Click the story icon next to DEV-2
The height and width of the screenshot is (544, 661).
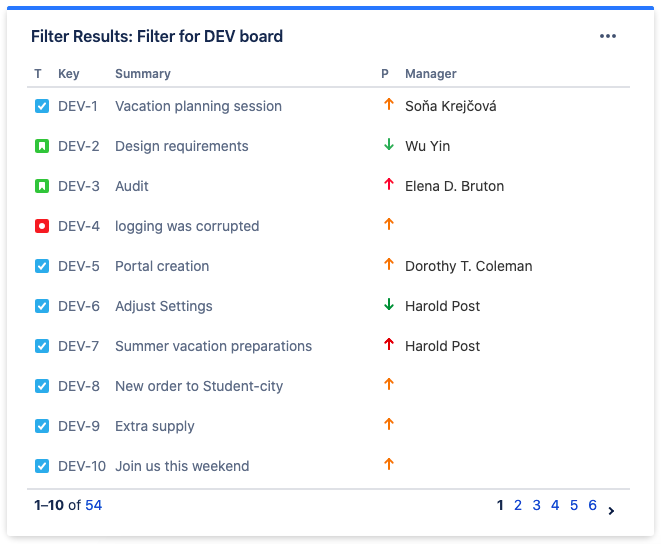pos(42,146)
